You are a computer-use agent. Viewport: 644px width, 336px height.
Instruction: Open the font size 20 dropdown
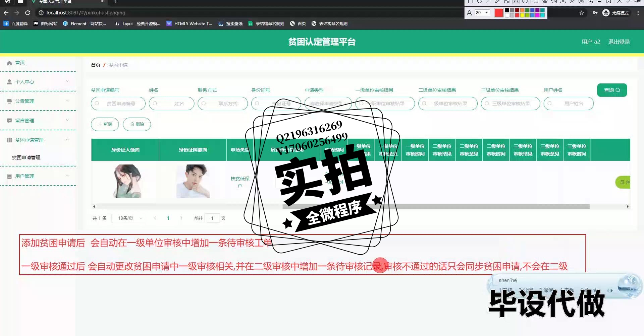[x=482, y=13]
